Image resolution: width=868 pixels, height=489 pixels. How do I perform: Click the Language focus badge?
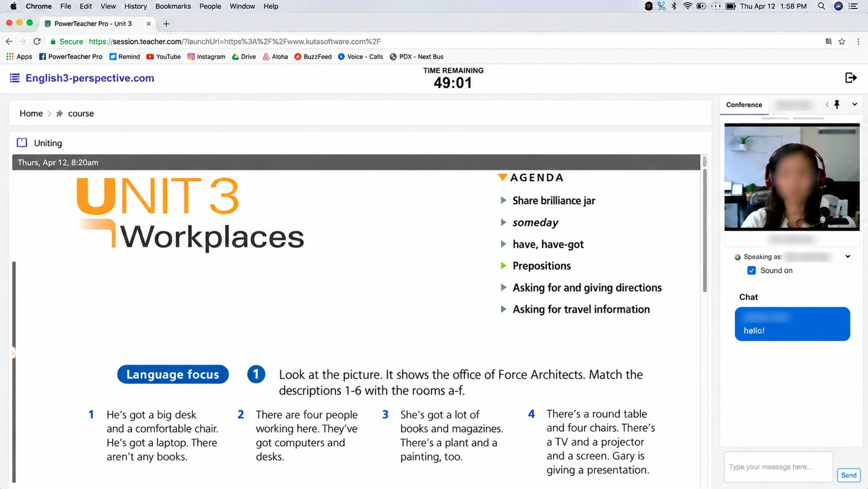[x=172, y=374]
